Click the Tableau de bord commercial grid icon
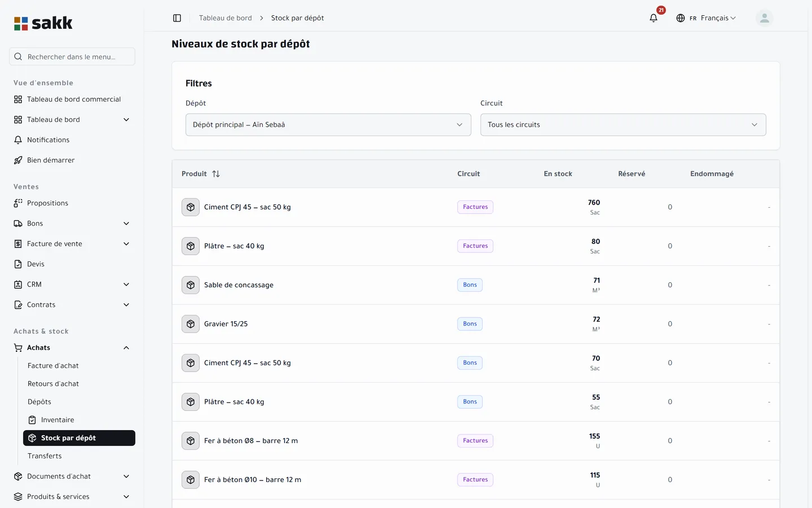 (x=18, y=99)
